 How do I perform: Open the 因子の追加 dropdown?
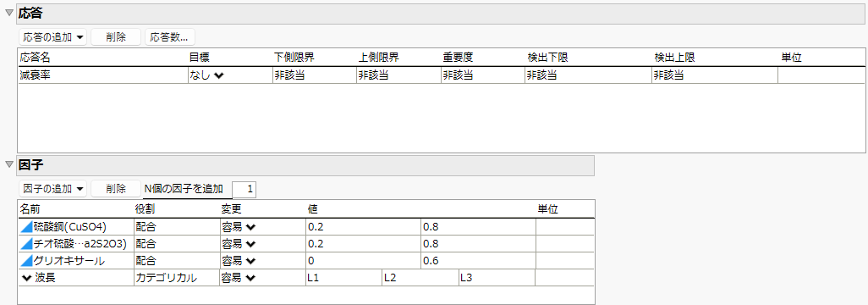tap(52, 189)
